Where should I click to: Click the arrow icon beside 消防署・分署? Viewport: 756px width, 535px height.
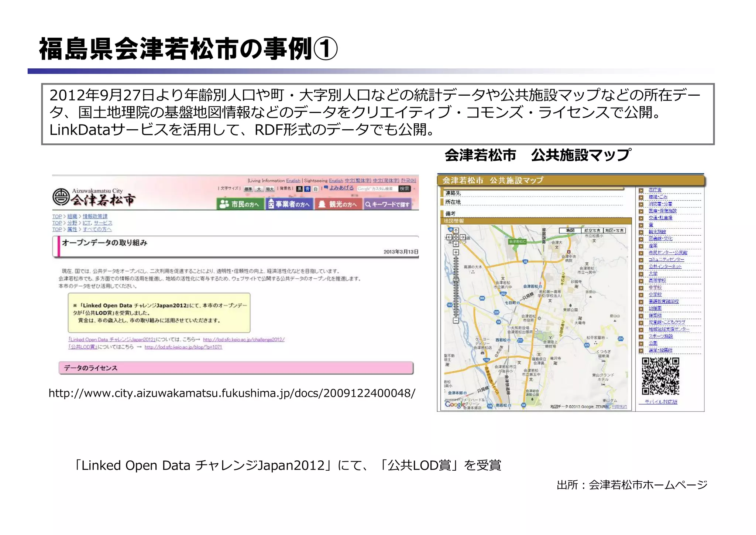[641, 204]
